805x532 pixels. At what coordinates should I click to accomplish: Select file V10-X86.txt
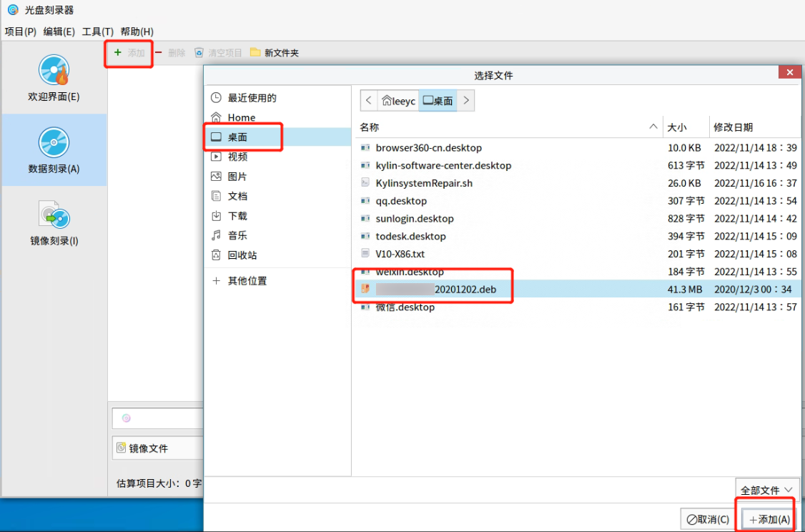point(578,254)
